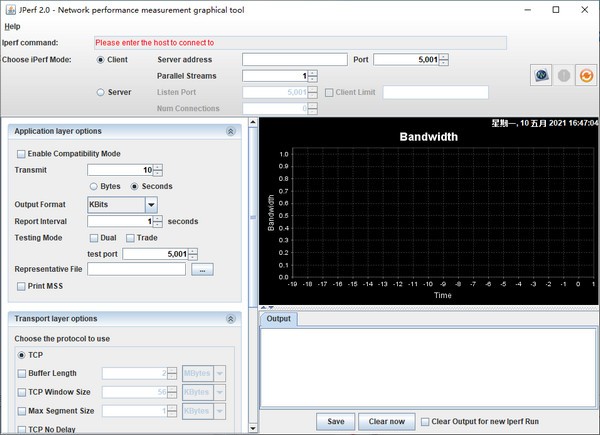Select the Server iPerf mode
600x435 pixels.
pyautogui.click(x=100, y=92)
